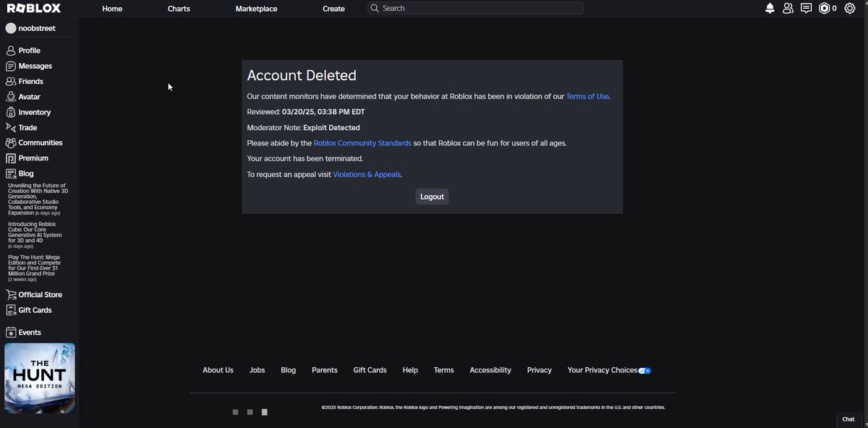The width and height of the screenshot is (868, 428).
Task: Open blog post Play The Hunt: Mega Edition
Action: tap(35, 268)
